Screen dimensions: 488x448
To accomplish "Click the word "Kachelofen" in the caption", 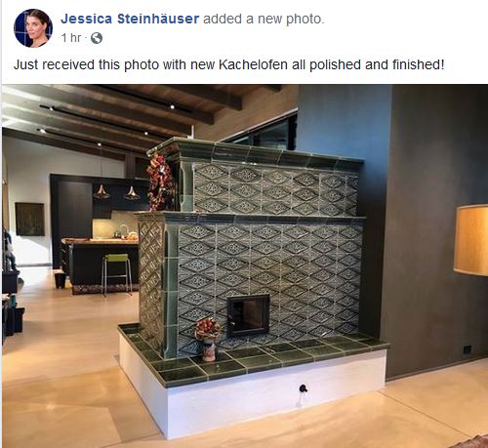I will tap(253, 64).
